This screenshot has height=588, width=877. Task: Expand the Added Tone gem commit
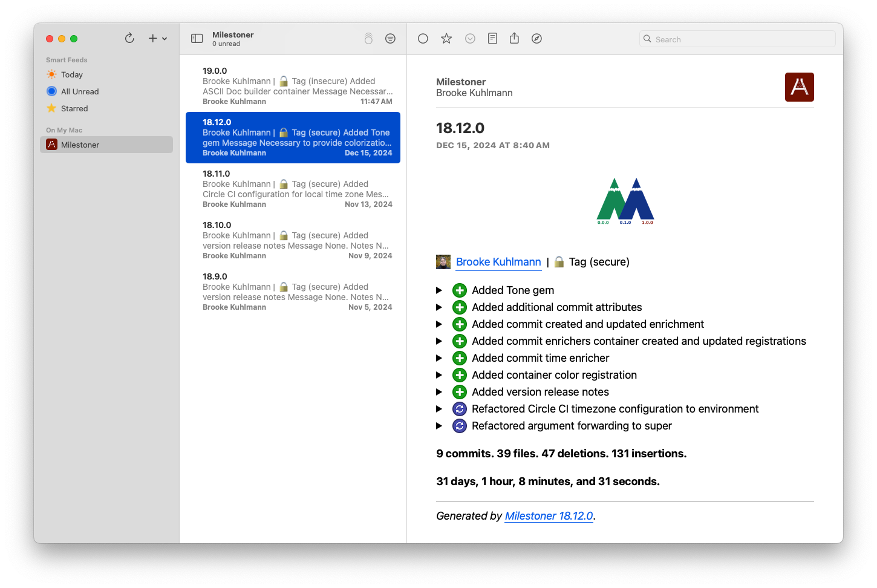[x=439, y=290]
